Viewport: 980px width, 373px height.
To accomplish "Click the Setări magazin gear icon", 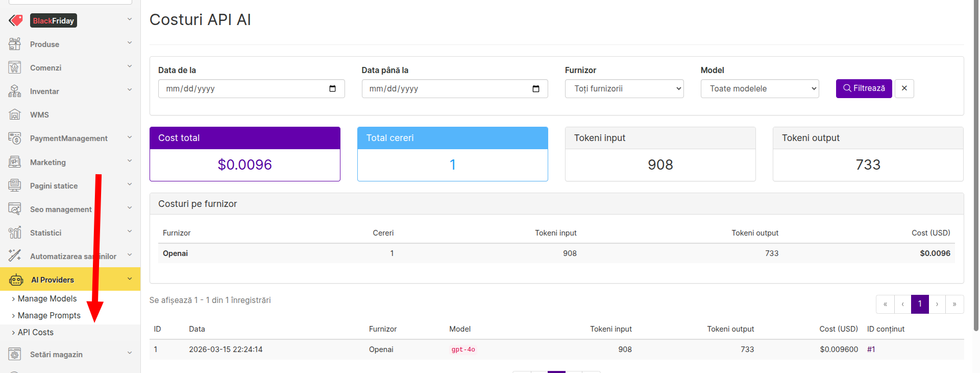I will coord(15,354).
